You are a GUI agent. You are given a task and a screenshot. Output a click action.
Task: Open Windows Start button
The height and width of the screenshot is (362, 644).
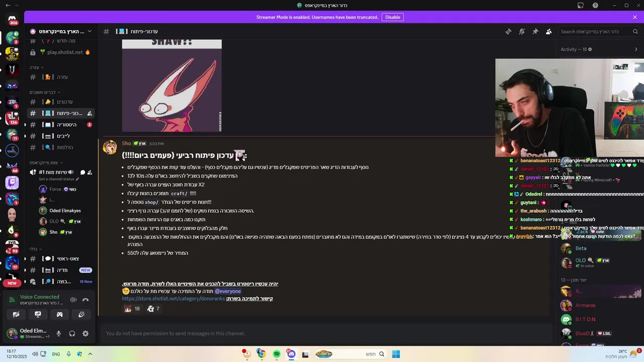point(396,354)
